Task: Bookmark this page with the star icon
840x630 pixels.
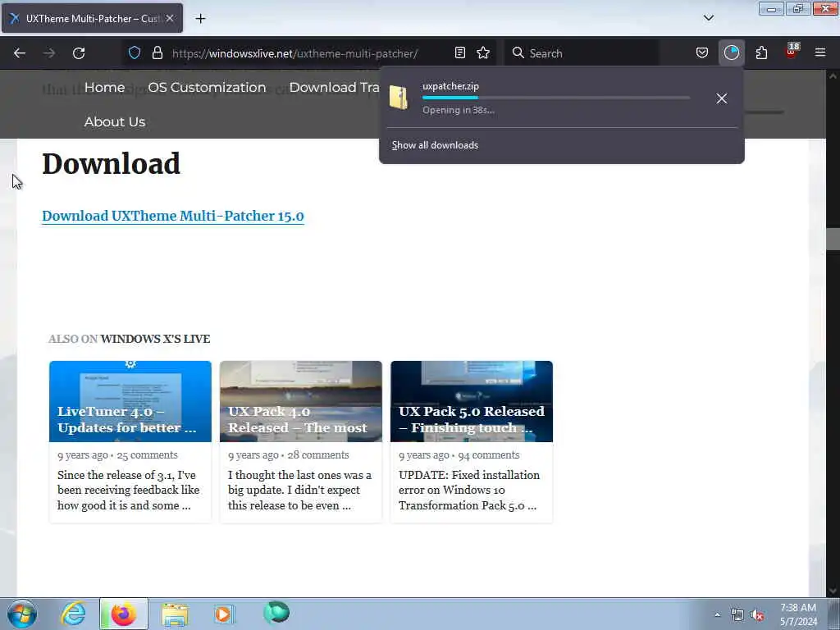Action: pos(483,52)
